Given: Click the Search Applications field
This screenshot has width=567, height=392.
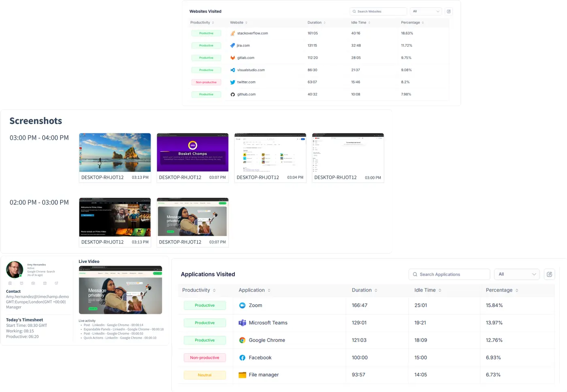Looking at the screenshot, I should (x=449, y=274).
